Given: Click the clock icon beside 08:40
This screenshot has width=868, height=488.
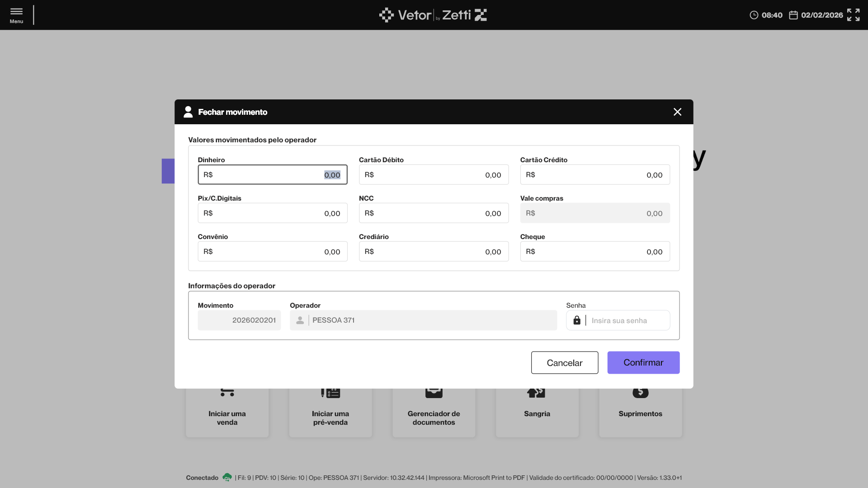Looking at the screenshot, I should 754,15.
